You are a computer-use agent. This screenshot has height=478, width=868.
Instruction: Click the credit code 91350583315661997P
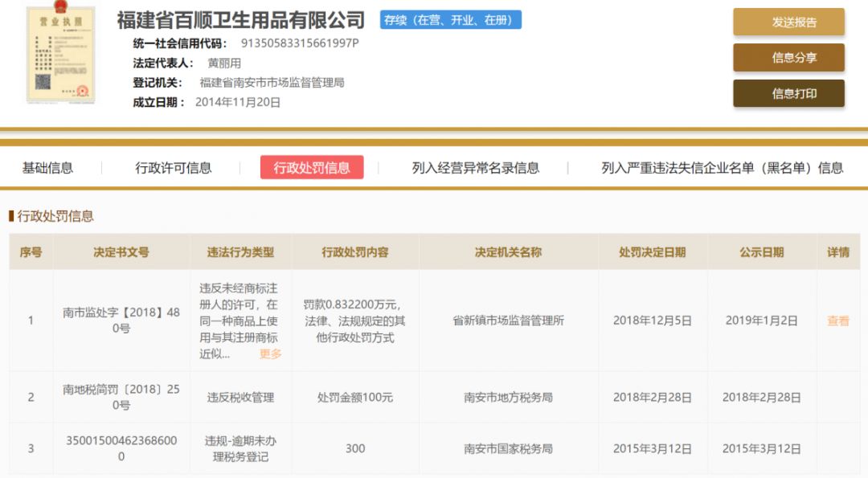300,43
